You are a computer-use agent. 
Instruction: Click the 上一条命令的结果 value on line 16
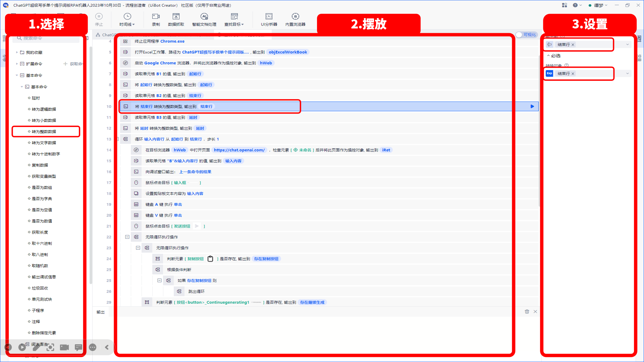195,172
